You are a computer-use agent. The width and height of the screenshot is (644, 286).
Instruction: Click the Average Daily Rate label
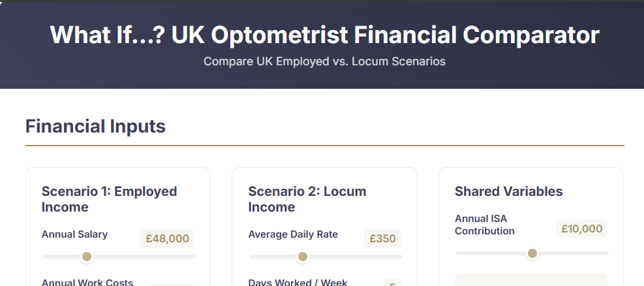pyautogui.click(x=293, y=234)
